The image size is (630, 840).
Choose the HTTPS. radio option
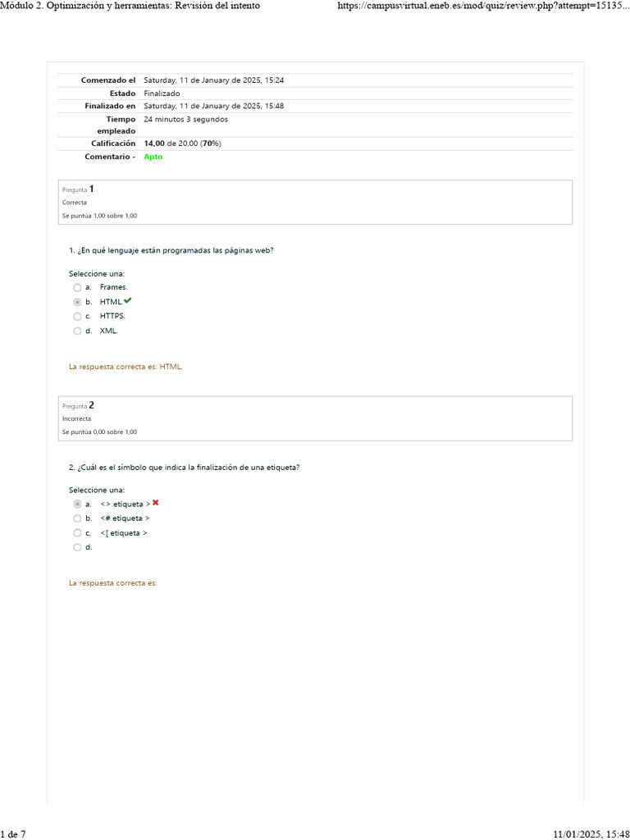[x=77, y=316]
